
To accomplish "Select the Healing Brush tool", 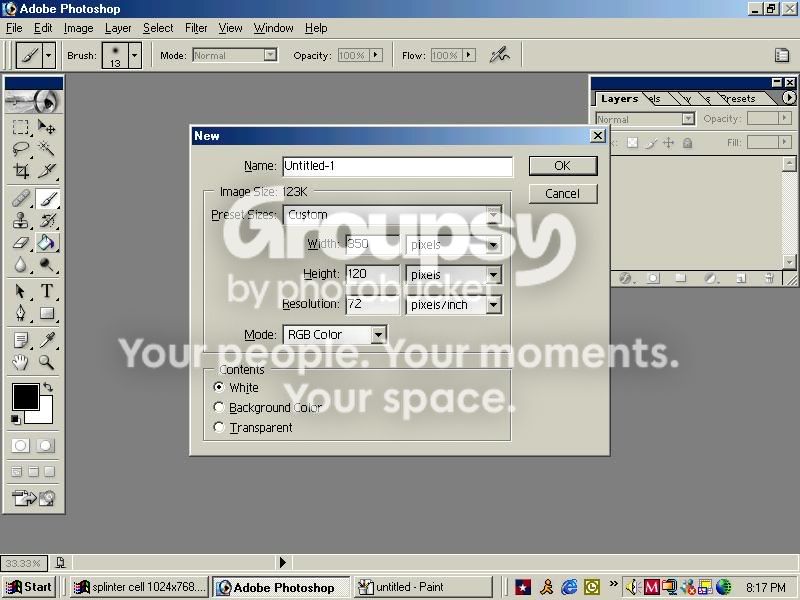I will click(20, 198).
